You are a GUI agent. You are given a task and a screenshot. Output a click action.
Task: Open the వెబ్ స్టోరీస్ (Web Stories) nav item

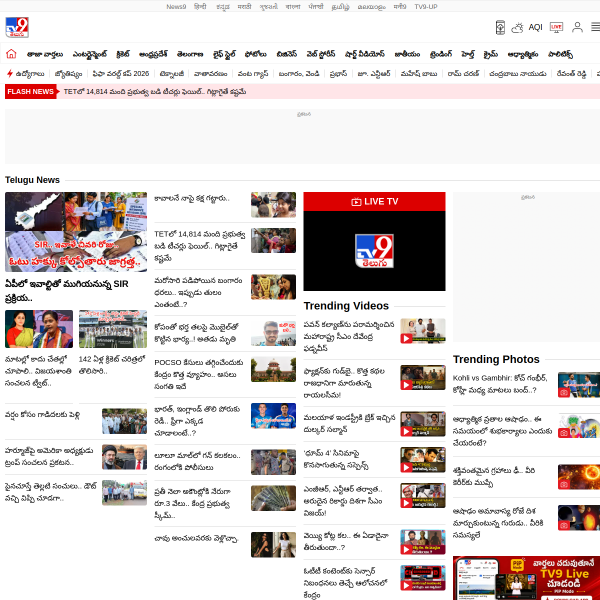click(x=321, y=54)
